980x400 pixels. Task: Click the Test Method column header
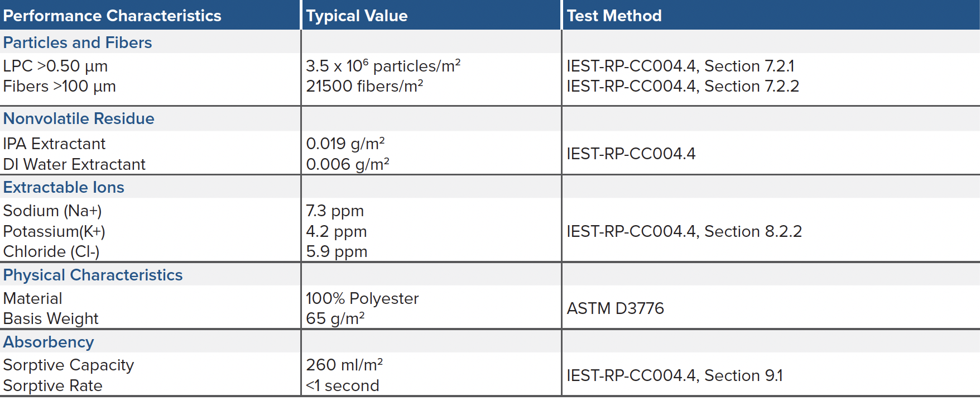tap(614, 16)
